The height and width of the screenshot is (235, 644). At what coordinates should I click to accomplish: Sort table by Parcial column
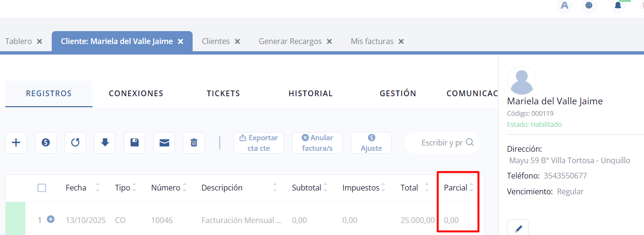[471, 188]
